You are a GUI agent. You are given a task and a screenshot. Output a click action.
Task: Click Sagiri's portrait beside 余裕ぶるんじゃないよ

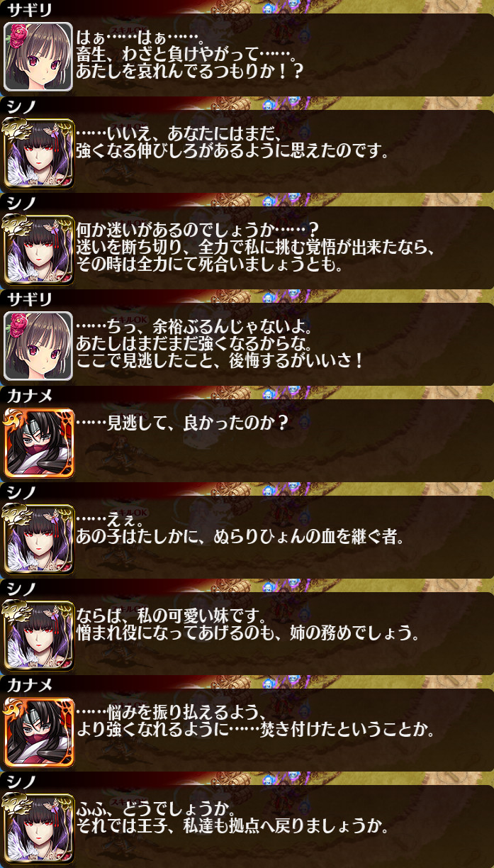[38, 346]
